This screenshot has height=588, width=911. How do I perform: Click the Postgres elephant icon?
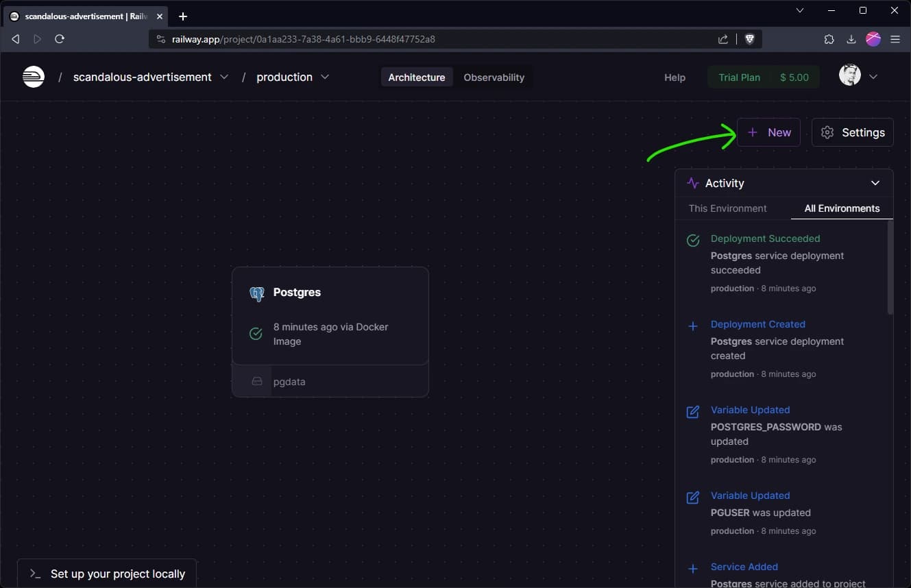[x=257, y=293]
